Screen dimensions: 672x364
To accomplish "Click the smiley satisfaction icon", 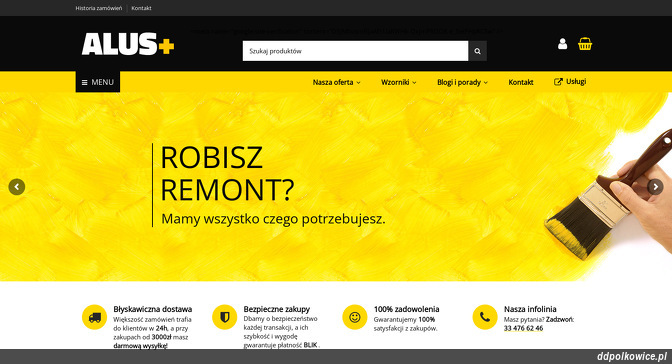I will click(355, 317).
